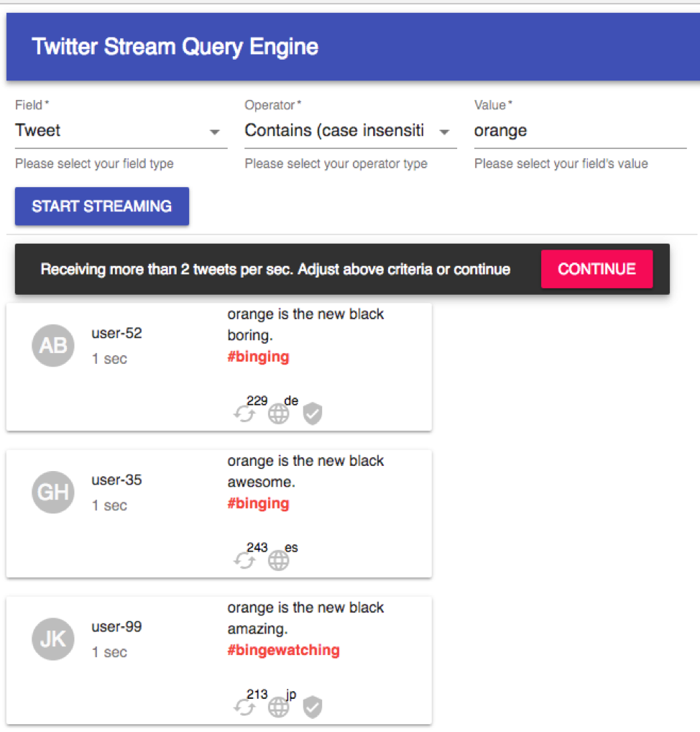The width and height of the screenshot is (700, 732).
Task: Select the GH avatar of user-35
Action: 53,492
